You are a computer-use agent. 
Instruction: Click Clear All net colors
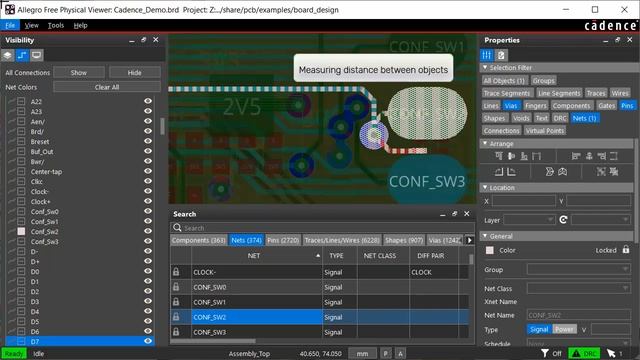point(107,87)
